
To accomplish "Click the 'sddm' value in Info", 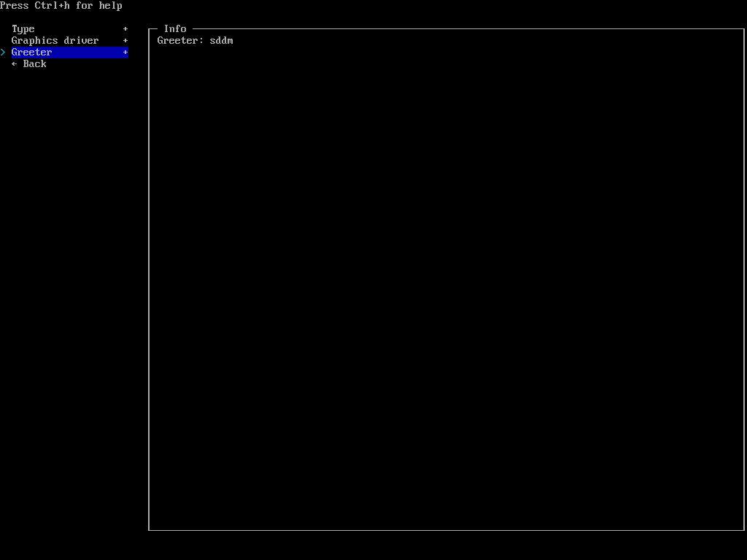I will click(221, 41).
